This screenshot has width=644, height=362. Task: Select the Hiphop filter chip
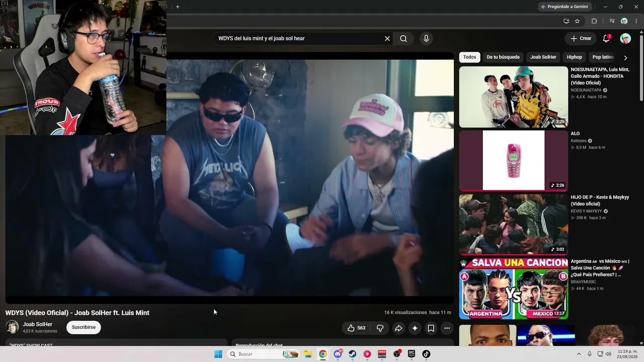(574, 57)
